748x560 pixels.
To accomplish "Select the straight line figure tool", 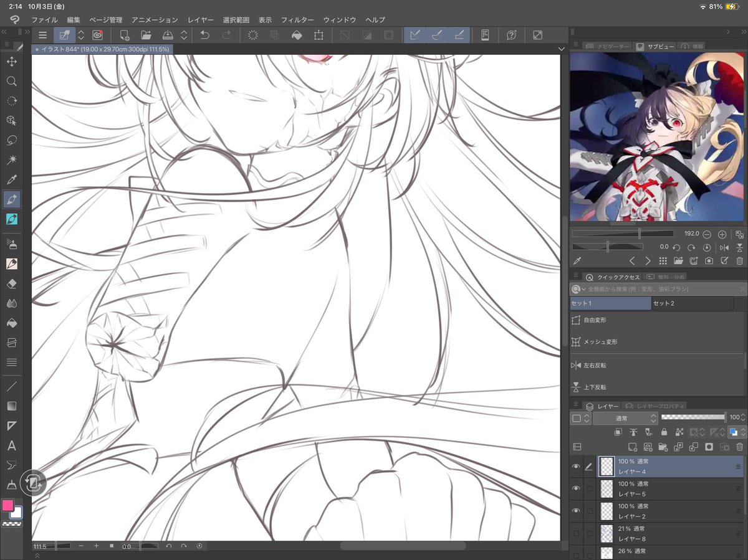I will pyautogui.click(x=11, y=386).
